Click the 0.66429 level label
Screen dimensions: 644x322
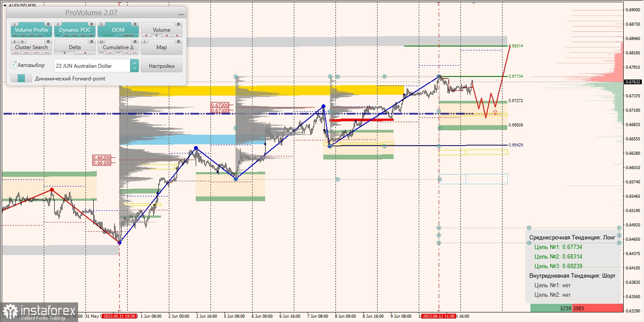coord(516,145)
